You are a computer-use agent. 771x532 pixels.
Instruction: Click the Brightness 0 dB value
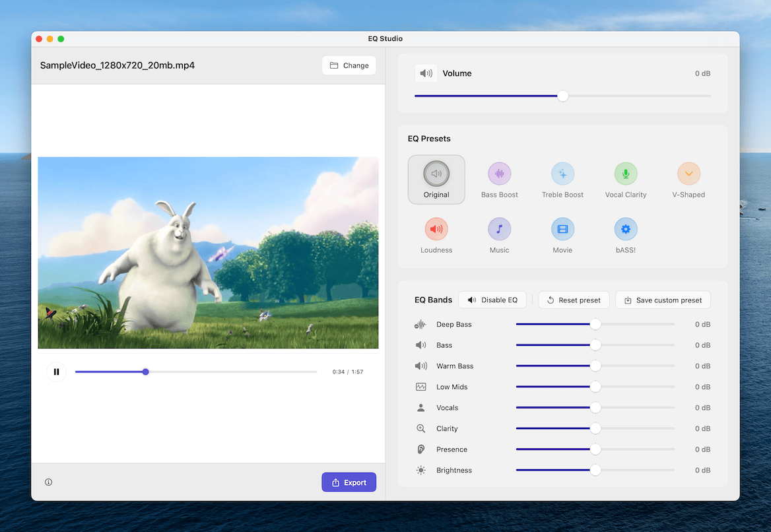pyautogui.click(x=702, y=470)
